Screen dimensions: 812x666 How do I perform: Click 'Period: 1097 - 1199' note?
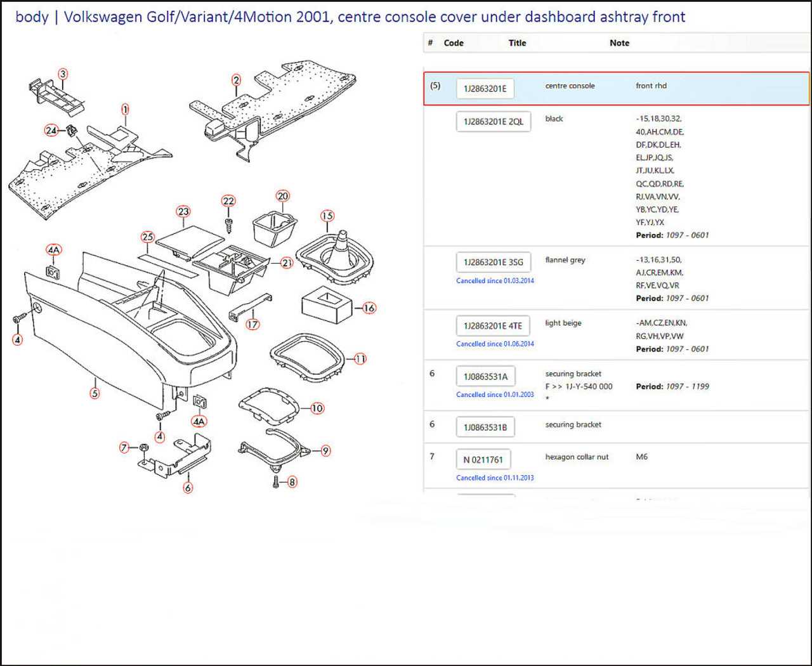tap(672, 387)
